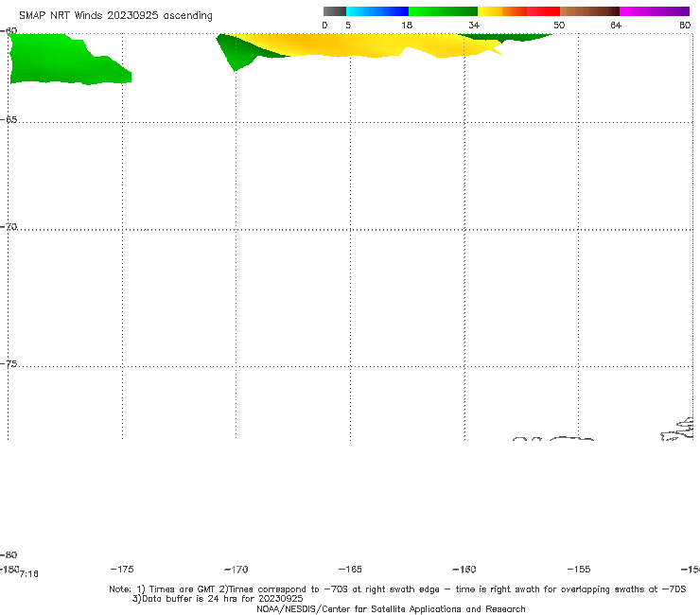Click the latitude label '-65'
This screenshot has height=615, width=700.
coord(9,120)
